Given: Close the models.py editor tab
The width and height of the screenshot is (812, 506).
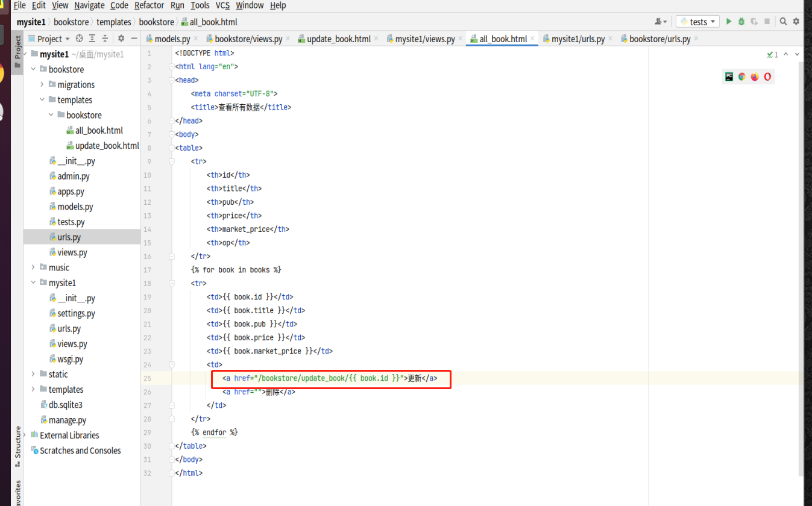Looking at the screenshot, I should (x=197, y=39).
